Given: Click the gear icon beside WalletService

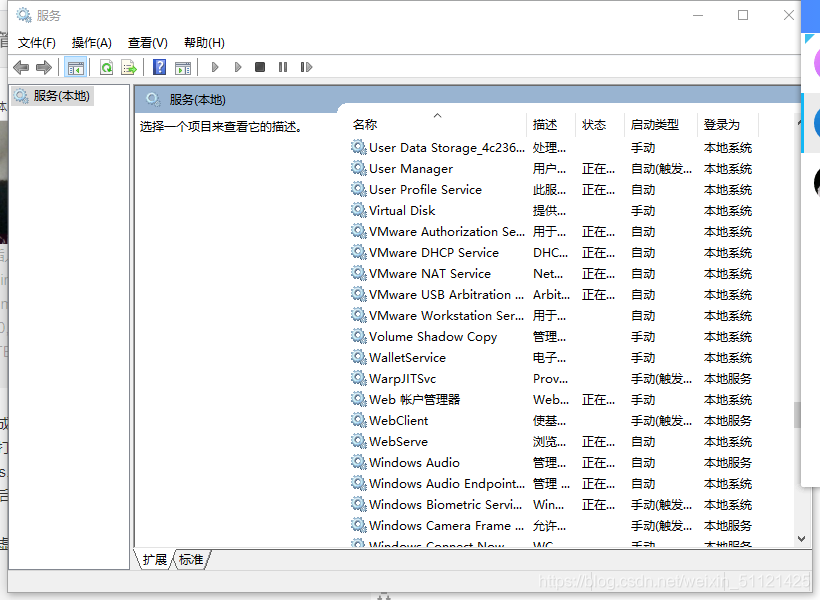Looking at the screenshot, I should point(359,357).
